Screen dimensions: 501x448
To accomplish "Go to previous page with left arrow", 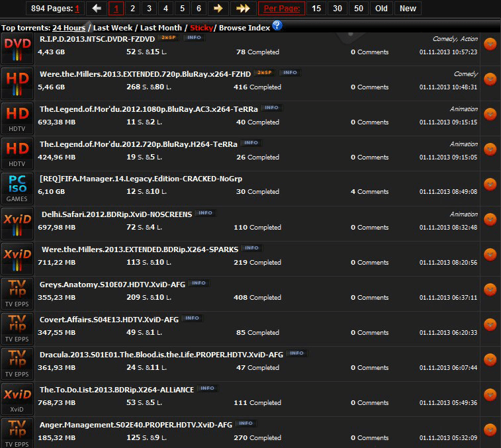I will pos(97,9).
